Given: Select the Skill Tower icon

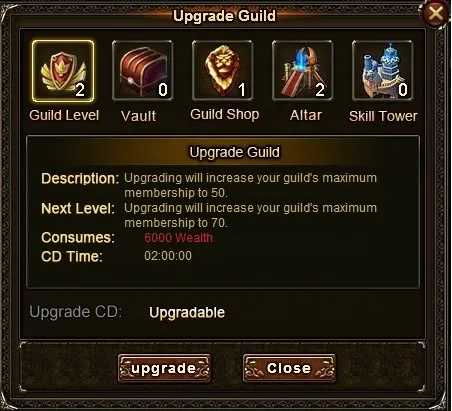Looking at the screenshot, I should 383,71.
